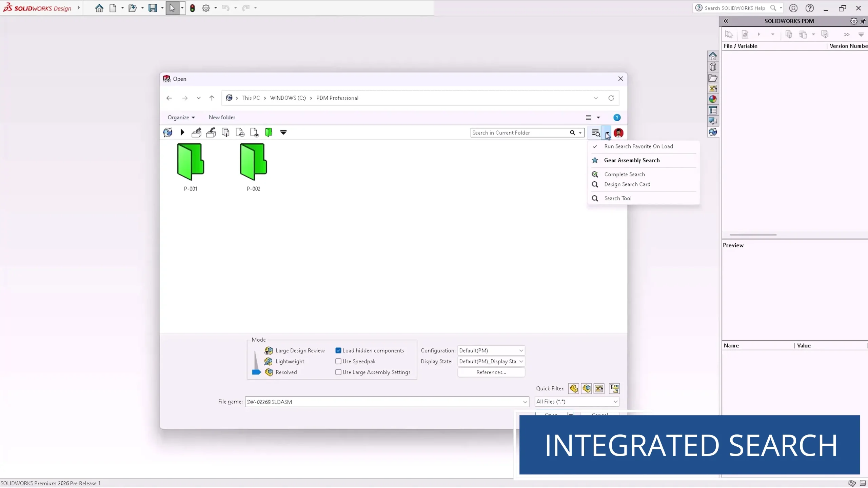Click the References button
Viewport: 868px width, 488px height.
[491, 372]
